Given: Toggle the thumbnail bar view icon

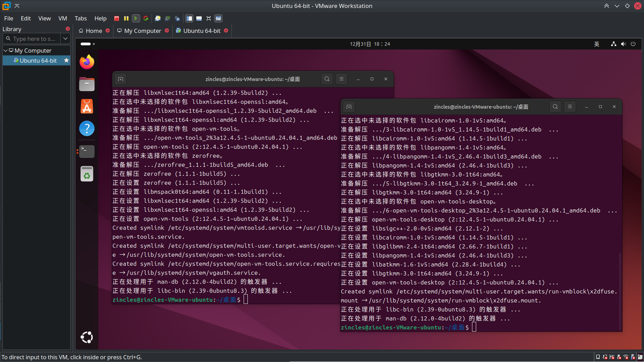Looking at the screenshot, I should point(199,18).
